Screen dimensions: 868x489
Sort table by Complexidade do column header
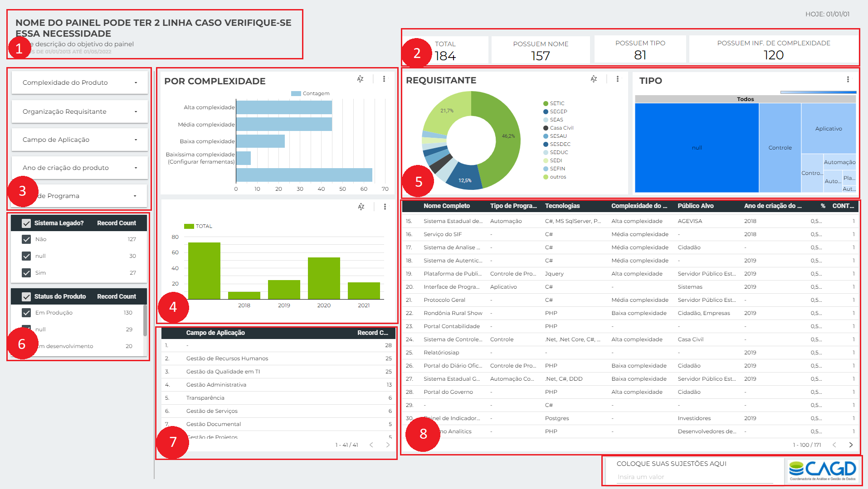click(x=639, y=206)
